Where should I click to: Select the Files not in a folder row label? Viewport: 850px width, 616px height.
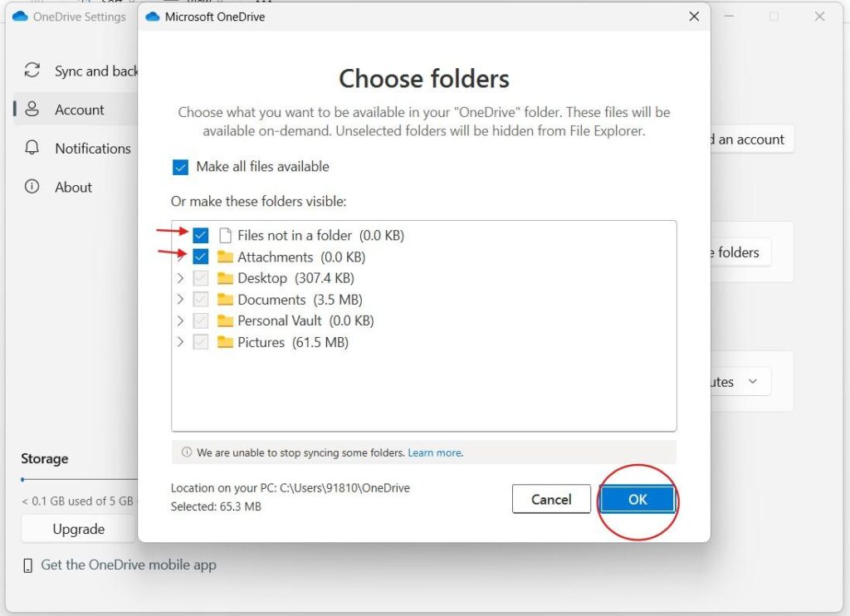coord(321,235)
